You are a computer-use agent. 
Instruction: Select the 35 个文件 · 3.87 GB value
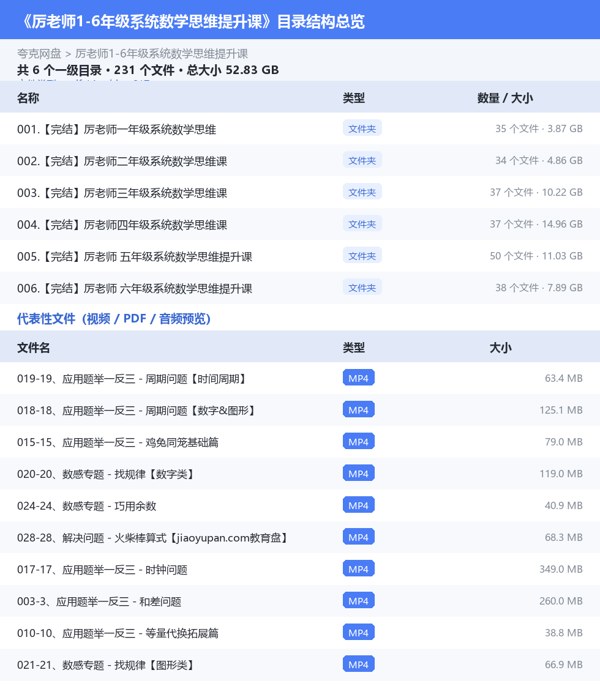point(539,128)
